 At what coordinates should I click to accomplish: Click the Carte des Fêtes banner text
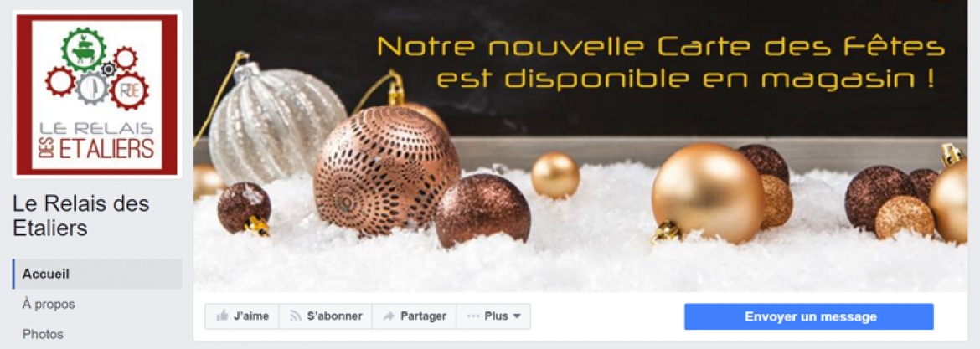(661, 63)
